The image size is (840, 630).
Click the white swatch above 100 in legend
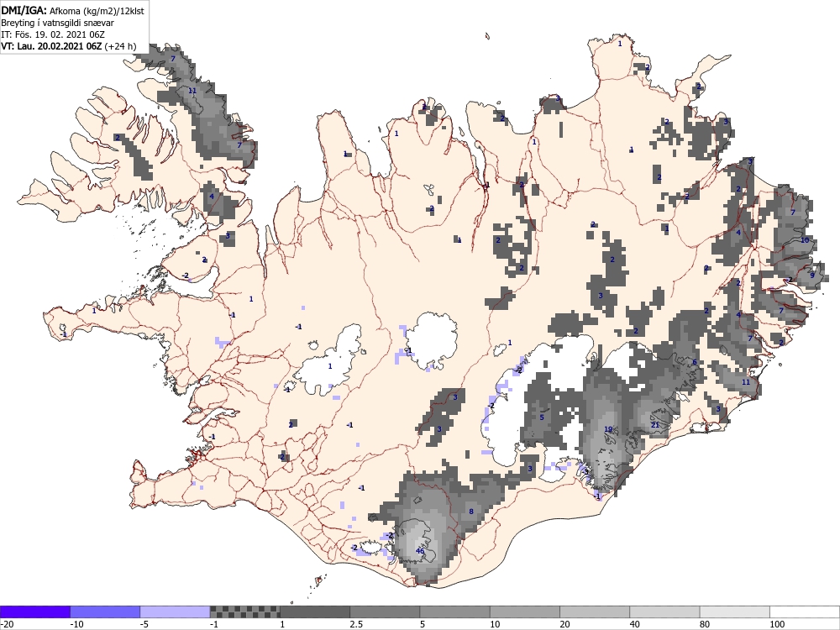click(x=805, y=612)
